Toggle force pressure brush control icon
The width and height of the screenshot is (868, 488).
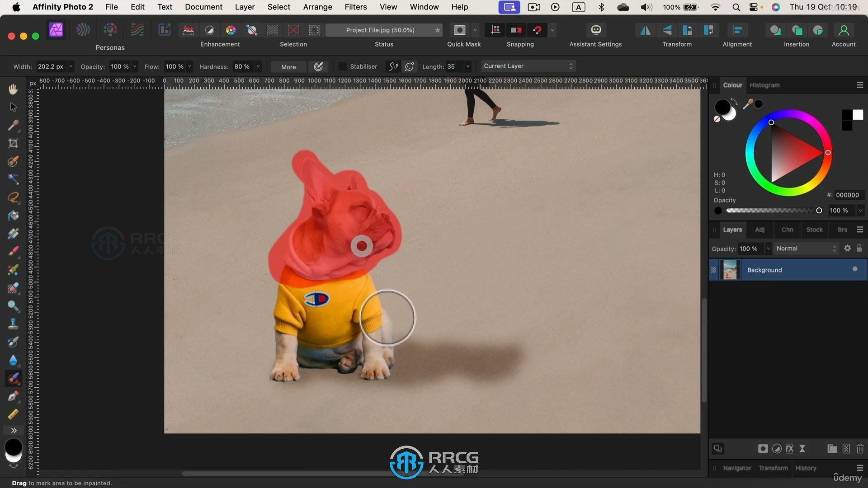pyautogui.click(x=319, y=66)
